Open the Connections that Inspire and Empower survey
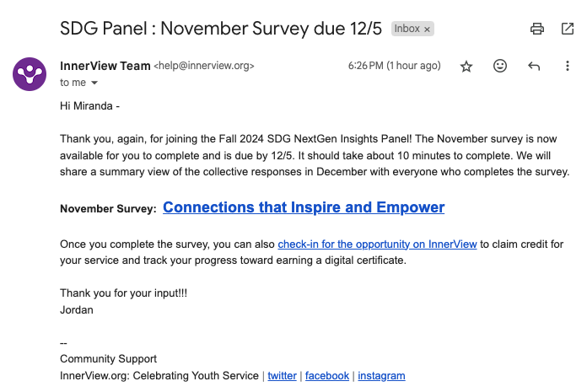 (304, 207)
